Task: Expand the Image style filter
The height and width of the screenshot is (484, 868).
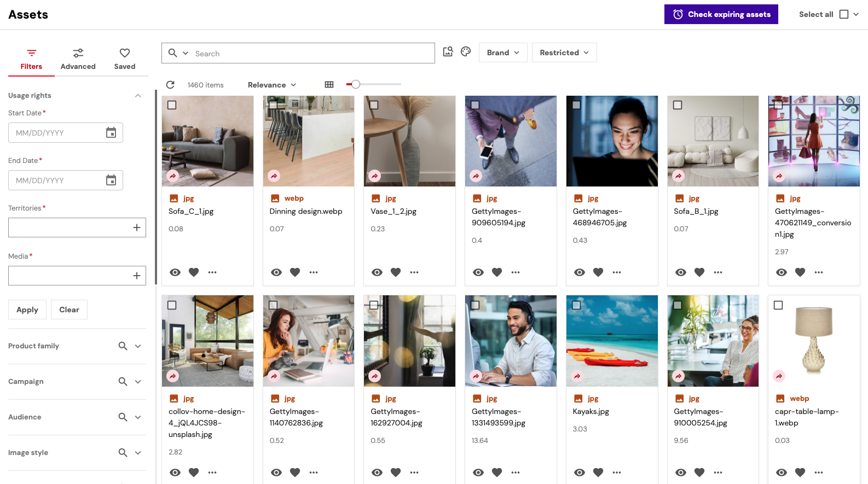Action: coord(138,453)
